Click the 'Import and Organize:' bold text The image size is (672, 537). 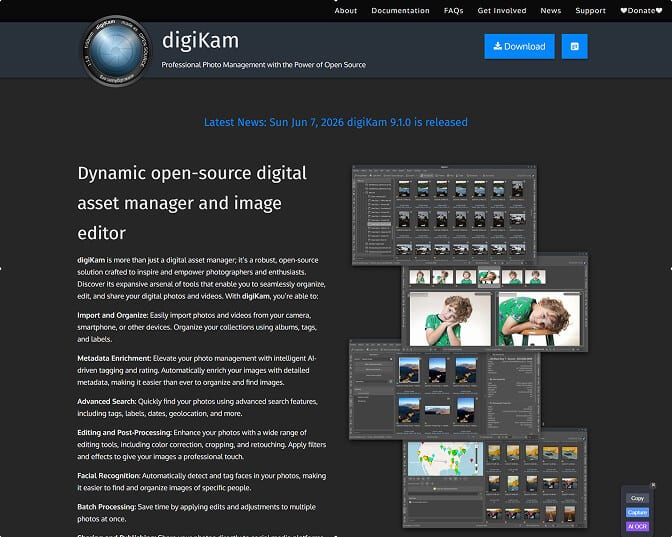(x=113, y=315)
